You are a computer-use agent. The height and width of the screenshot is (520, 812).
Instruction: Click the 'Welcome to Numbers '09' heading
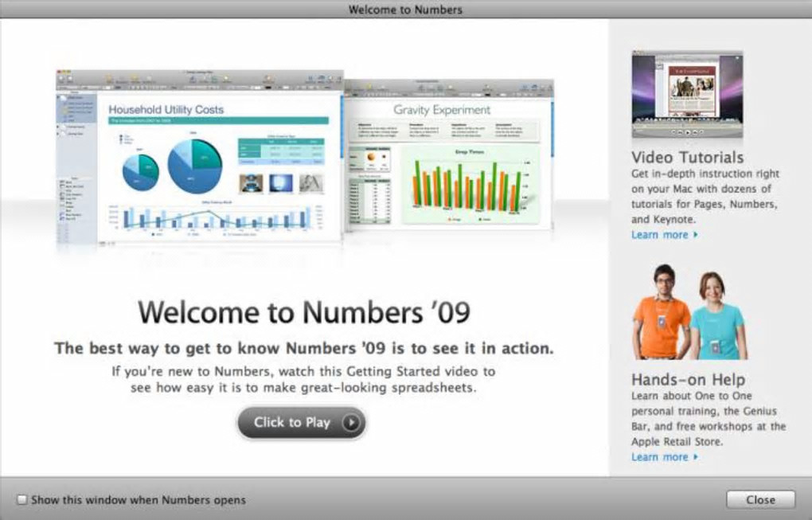[304, 312]
